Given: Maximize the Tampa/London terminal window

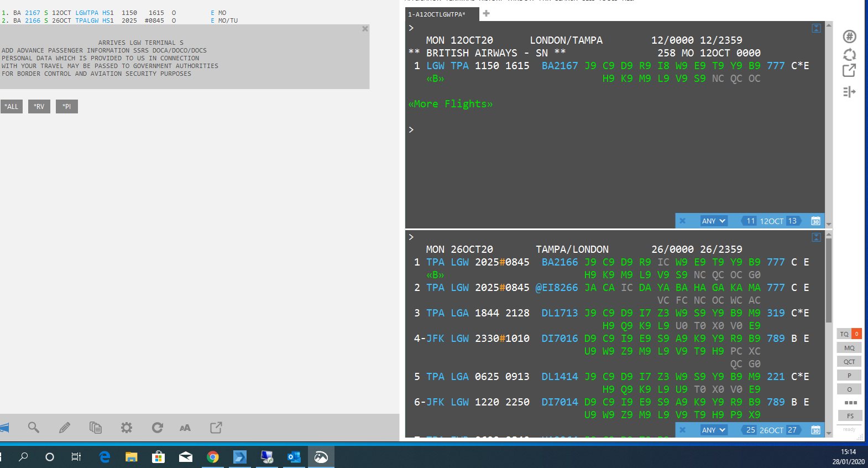Looking at the screenshot, I should [817, 237].
